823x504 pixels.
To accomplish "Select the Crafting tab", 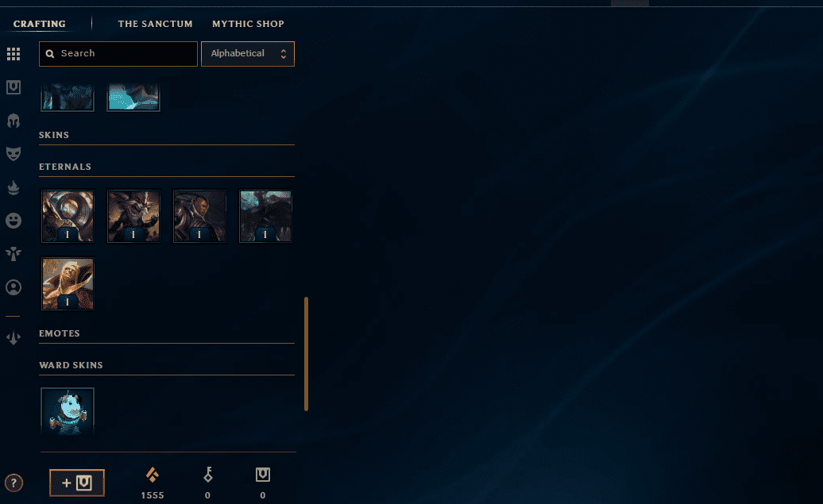I will pos(40,24).
